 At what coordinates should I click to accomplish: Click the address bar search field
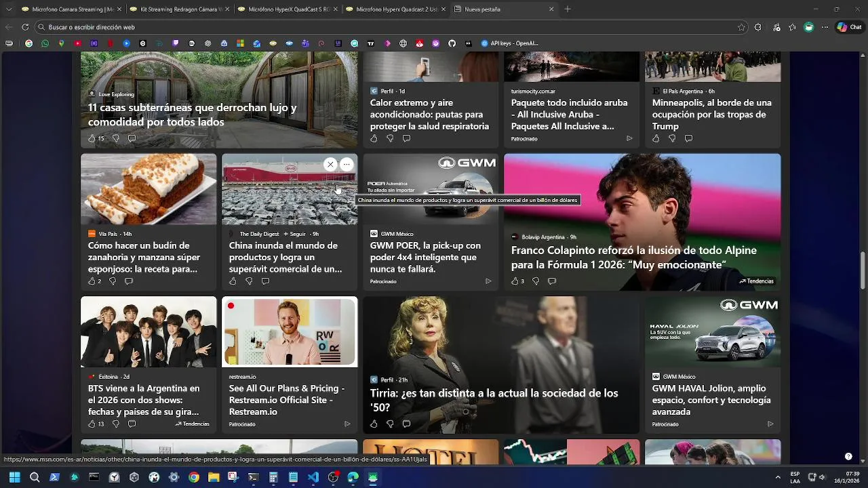[390, 27]
